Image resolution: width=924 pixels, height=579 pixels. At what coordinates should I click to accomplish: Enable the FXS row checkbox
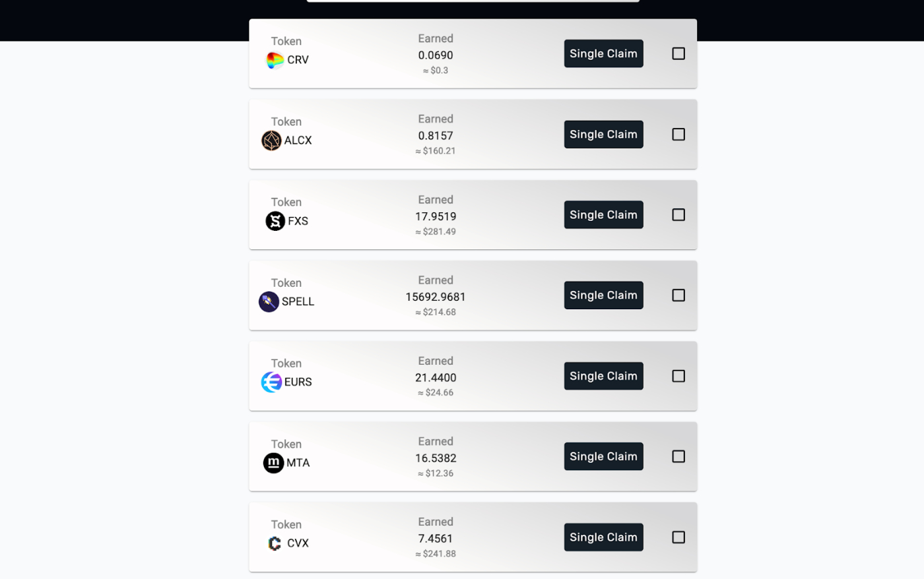click(x=678, y=215)
